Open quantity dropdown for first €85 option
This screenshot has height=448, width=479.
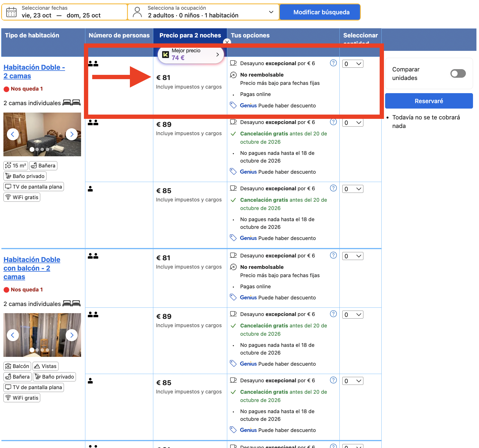[x=353, y=189]
